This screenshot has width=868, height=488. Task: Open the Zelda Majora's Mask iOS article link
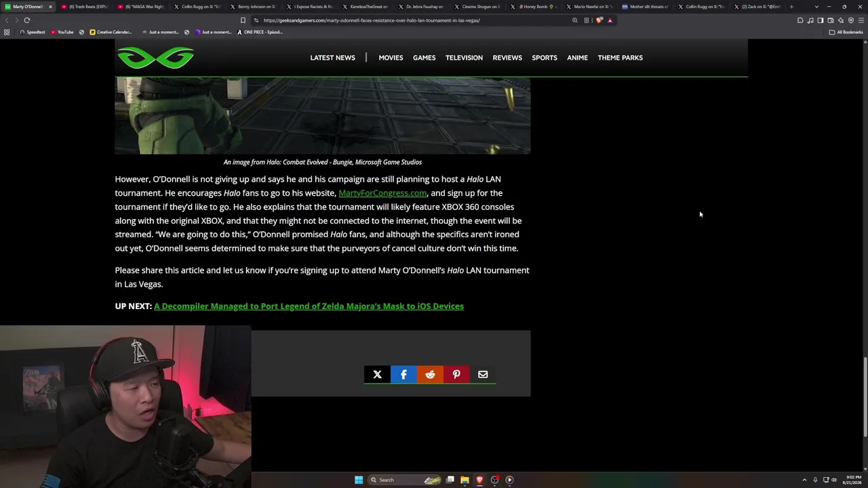point(309,306)
